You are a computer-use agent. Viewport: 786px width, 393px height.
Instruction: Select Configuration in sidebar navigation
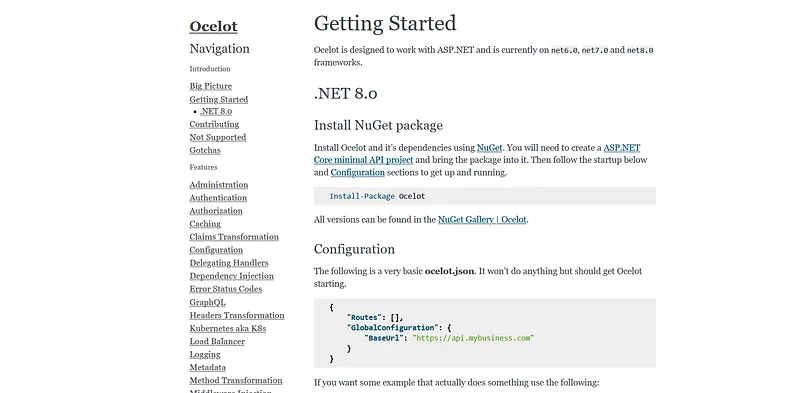(216, 250)
